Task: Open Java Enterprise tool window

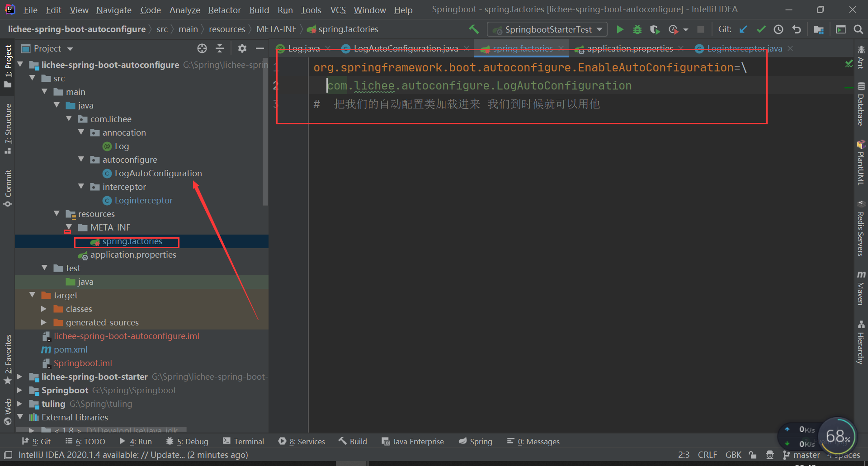Action: (x=413, y=442)
